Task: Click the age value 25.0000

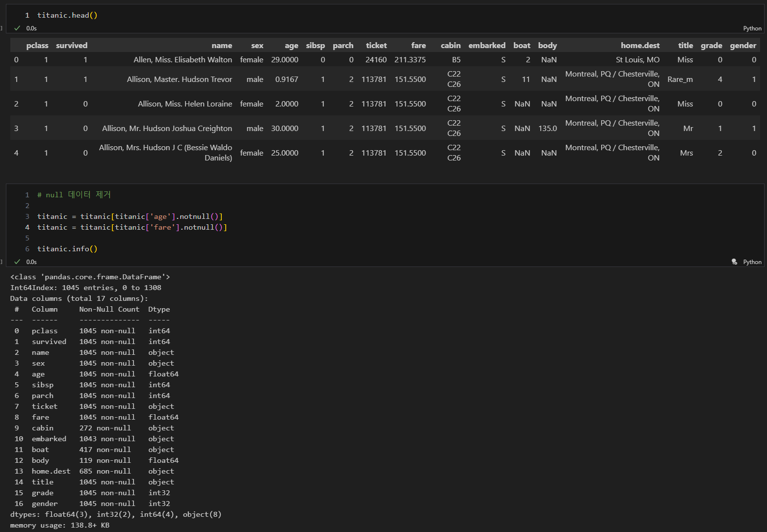Action: [x=285, y=153]
